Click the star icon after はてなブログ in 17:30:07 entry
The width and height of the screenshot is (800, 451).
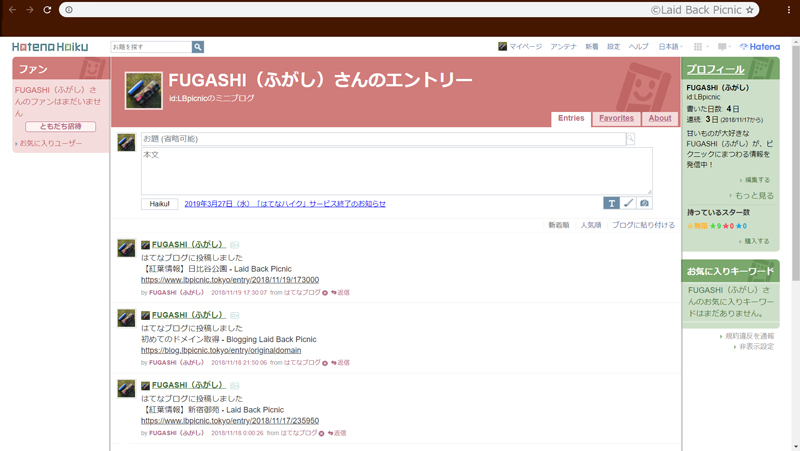point(324,293)
